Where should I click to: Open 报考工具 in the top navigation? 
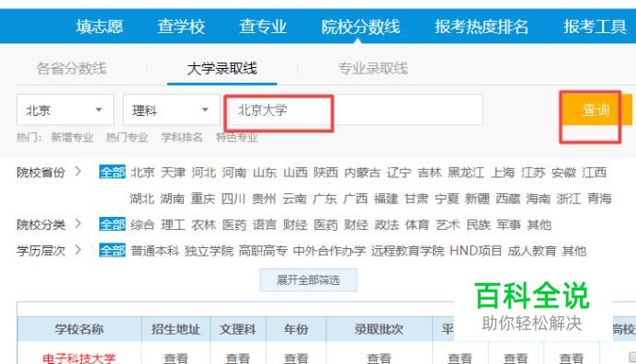tap(595, 27)
